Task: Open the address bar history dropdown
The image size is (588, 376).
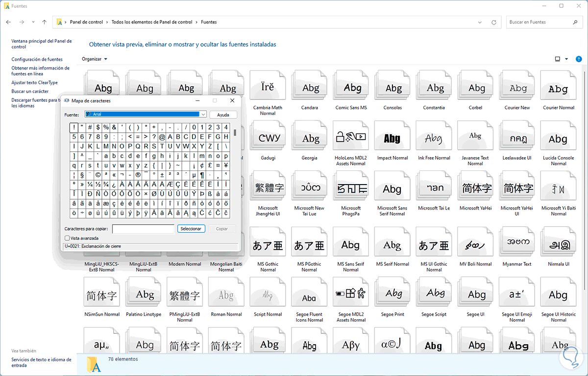Action: point(480,22)
